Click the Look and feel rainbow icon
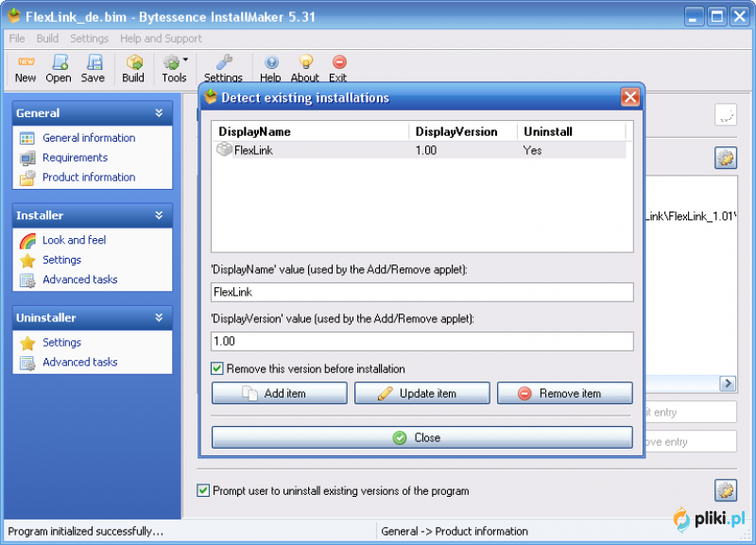Image resolution: width=756 pixels, height=545 pixels. tap(27, 241)
